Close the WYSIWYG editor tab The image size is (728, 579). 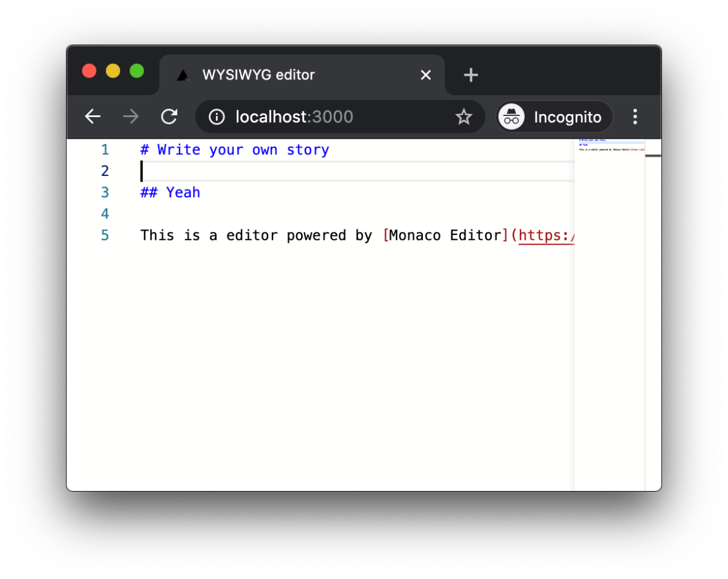coord(426,75)
